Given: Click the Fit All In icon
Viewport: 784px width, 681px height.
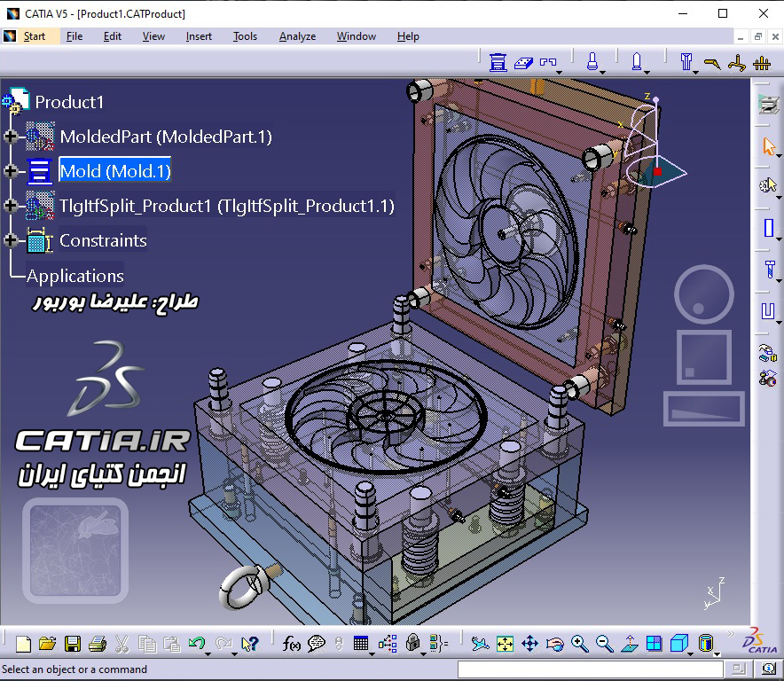Looking at the screenshot, I should click(x=505, y=644).
